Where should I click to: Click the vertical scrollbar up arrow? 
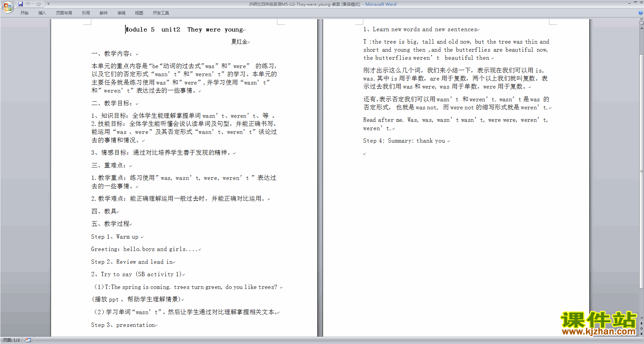[x=641, y=28]
